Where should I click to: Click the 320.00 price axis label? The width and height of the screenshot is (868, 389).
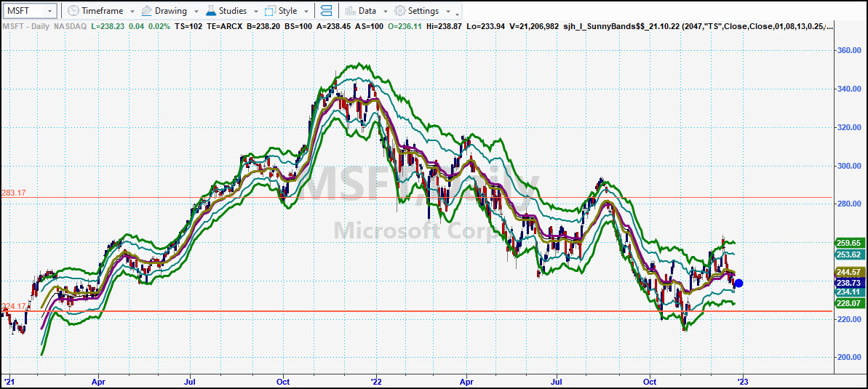point(848,127)
